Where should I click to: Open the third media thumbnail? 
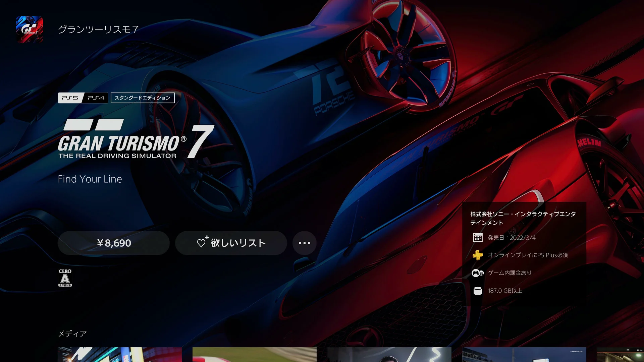coord(389,355)
